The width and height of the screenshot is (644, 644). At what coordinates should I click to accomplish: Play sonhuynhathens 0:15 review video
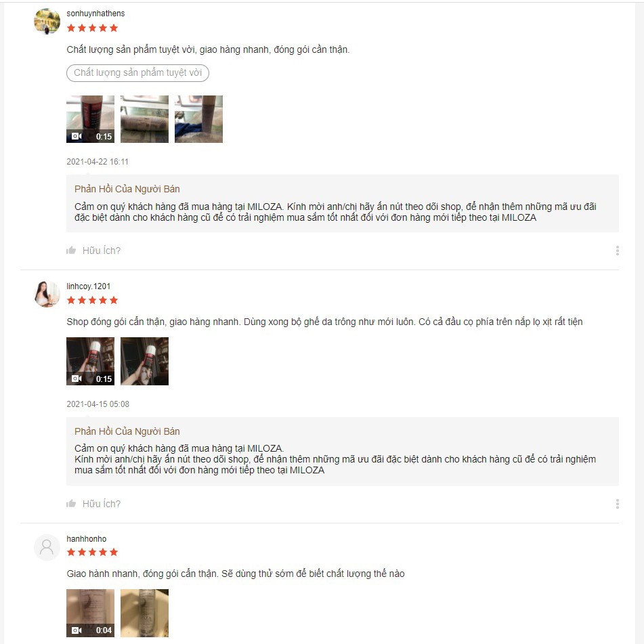(90, 119)
